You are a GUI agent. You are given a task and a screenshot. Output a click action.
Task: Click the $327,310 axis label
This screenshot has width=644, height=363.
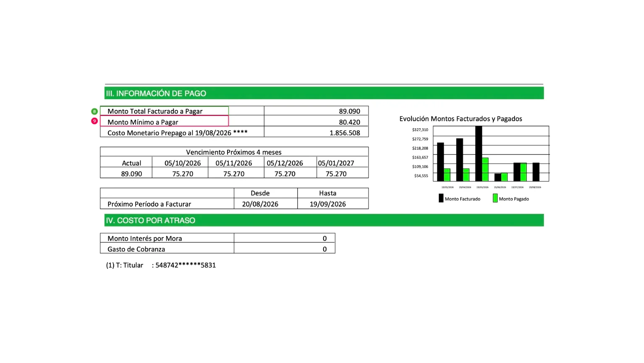[x=420, y=130]
